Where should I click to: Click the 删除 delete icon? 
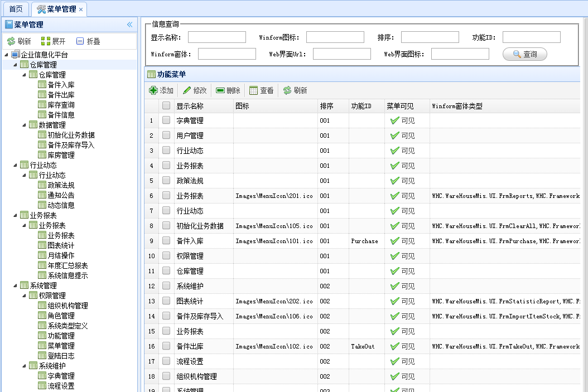pyautogui.click(x=220, y=90)
